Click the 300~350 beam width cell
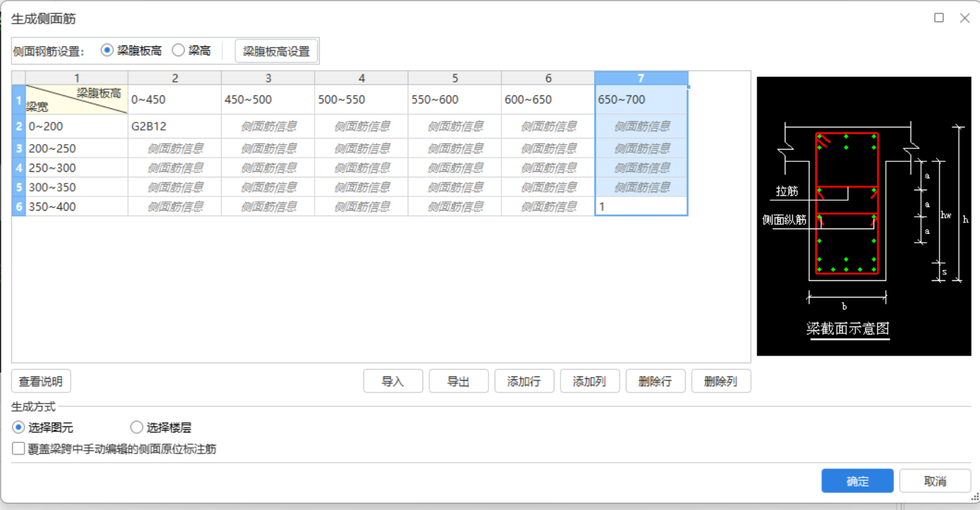 click(77, 187)
